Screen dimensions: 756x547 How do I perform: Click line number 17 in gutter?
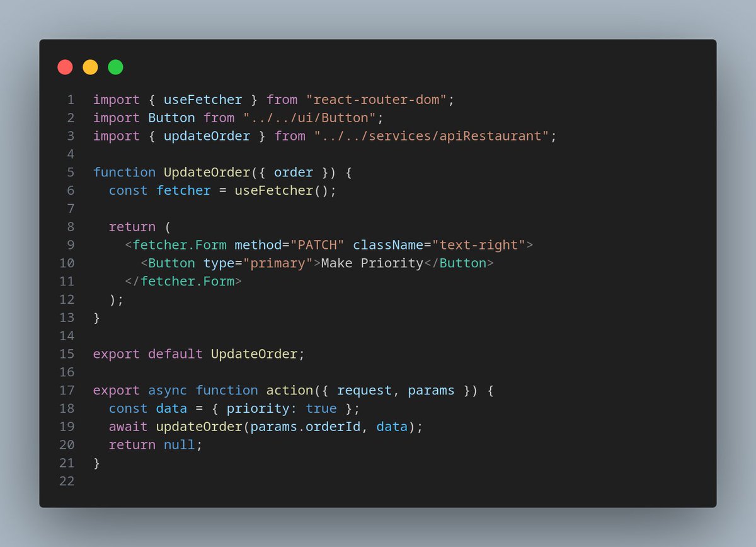[x=67, y=390]
